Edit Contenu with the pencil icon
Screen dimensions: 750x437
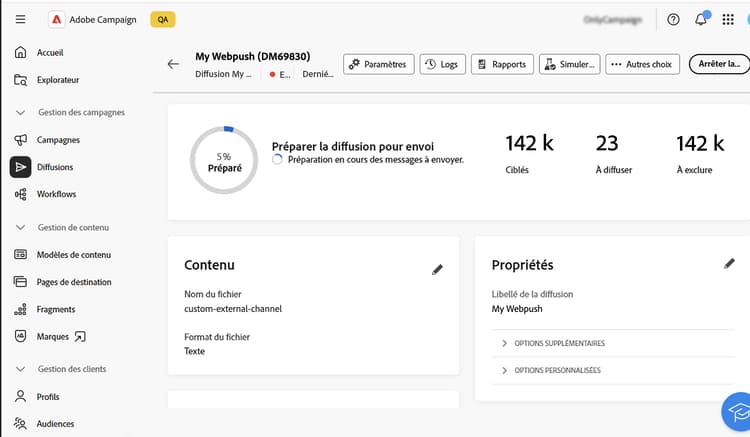[437, 270]
